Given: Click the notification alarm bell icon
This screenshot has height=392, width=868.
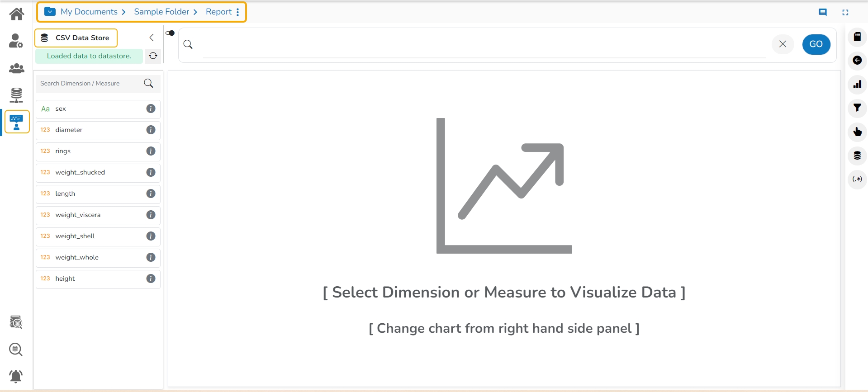Looking at the screenshot, I should click(x=16, y=376).
